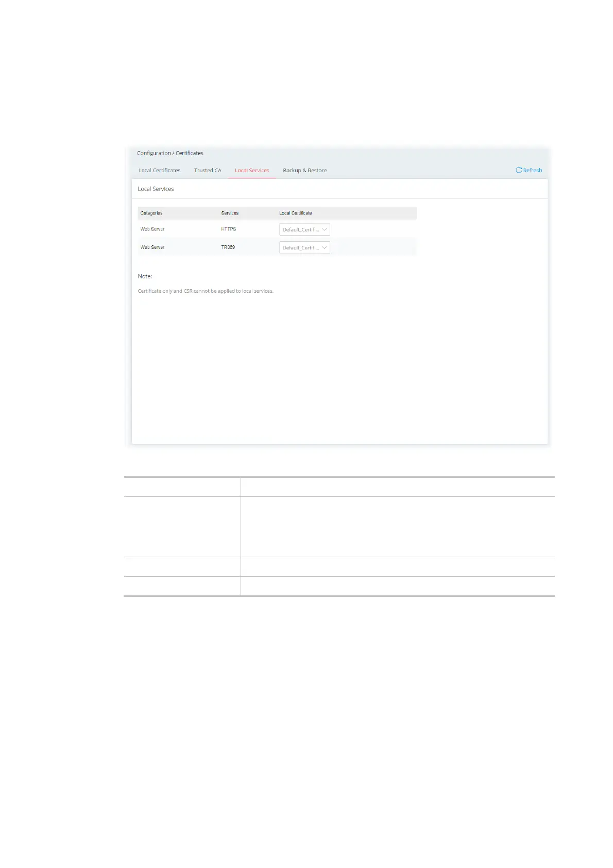Click the TR069 service cell

pyautogui.click(x=228, y=247)
